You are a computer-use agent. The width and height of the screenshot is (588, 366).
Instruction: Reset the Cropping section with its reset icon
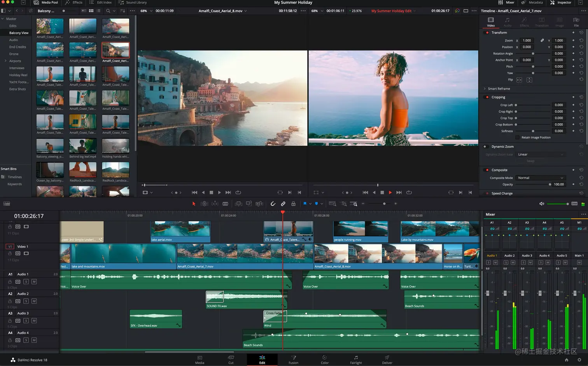[581, 97]
